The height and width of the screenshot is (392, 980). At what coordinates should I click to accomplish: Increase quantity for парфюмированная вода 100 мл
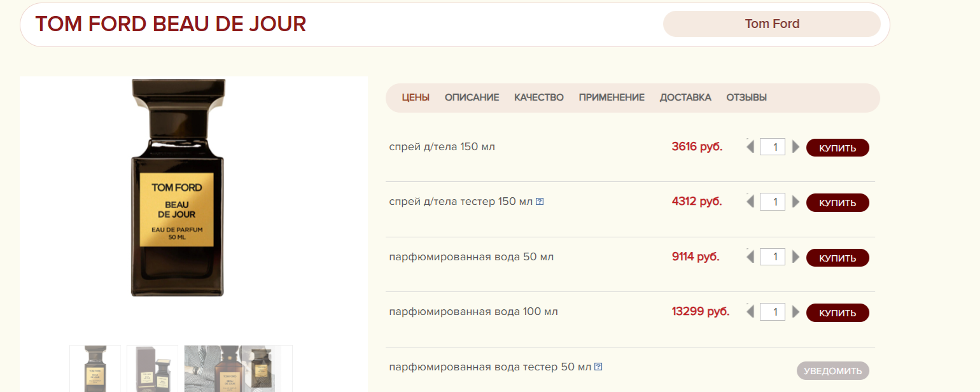(x=795, y=312)
